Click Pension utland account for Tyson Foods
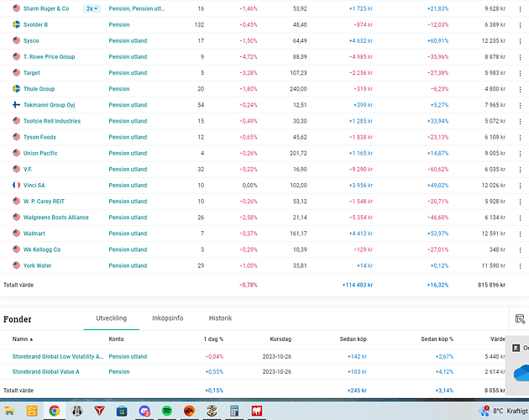Screen dimensions: 529x420 tap(128, 137)
